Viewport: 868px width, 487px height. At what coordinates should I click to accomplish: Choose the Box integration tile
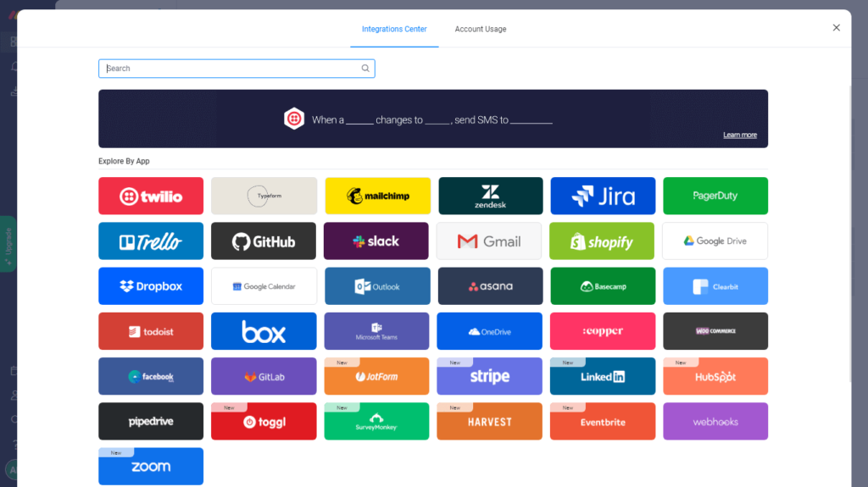pyautogui.click(x=264, y=331)
